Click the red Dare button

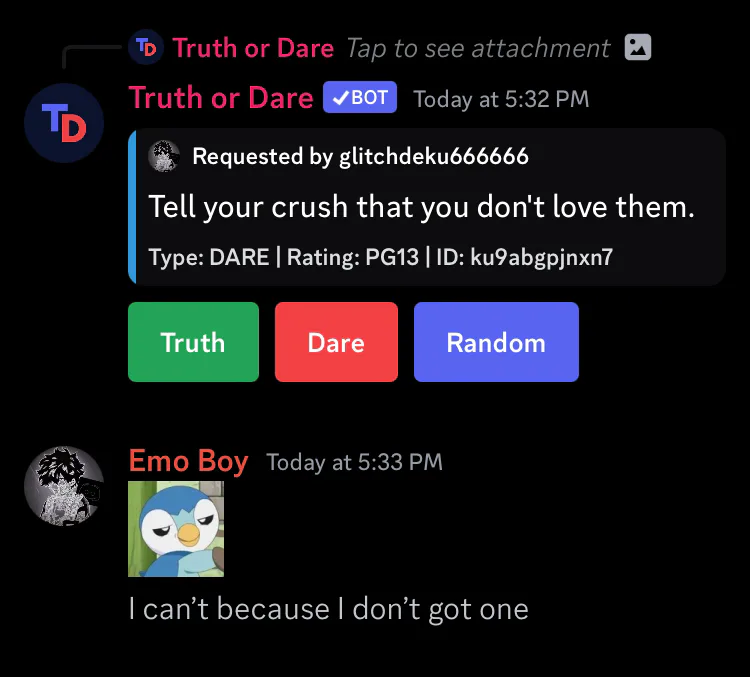click(x=336, y=342)
